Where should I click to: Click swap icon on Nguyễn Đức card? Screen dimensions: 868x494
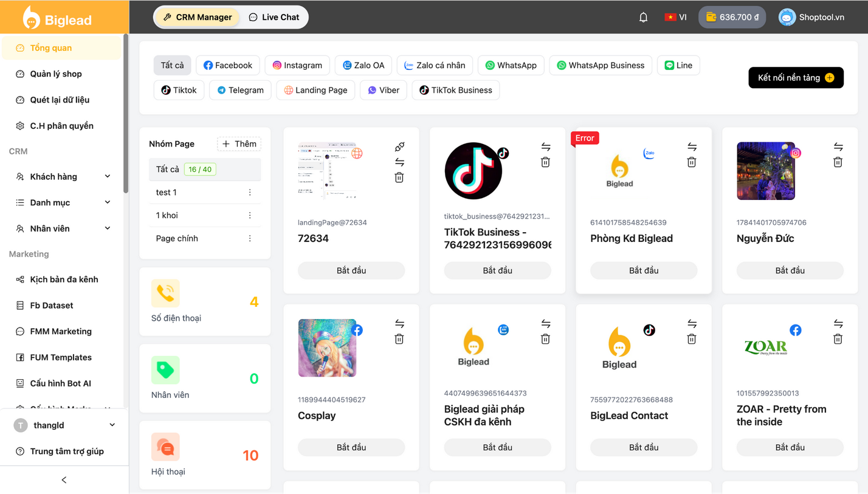click(838, 146)
